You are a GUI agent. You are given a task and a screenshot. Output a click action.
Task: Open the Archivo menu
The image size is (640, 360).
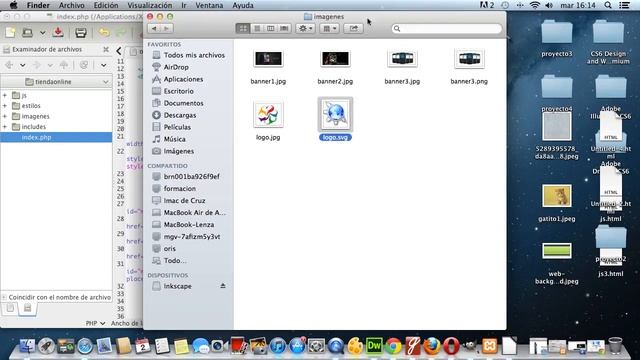[71, 5]
